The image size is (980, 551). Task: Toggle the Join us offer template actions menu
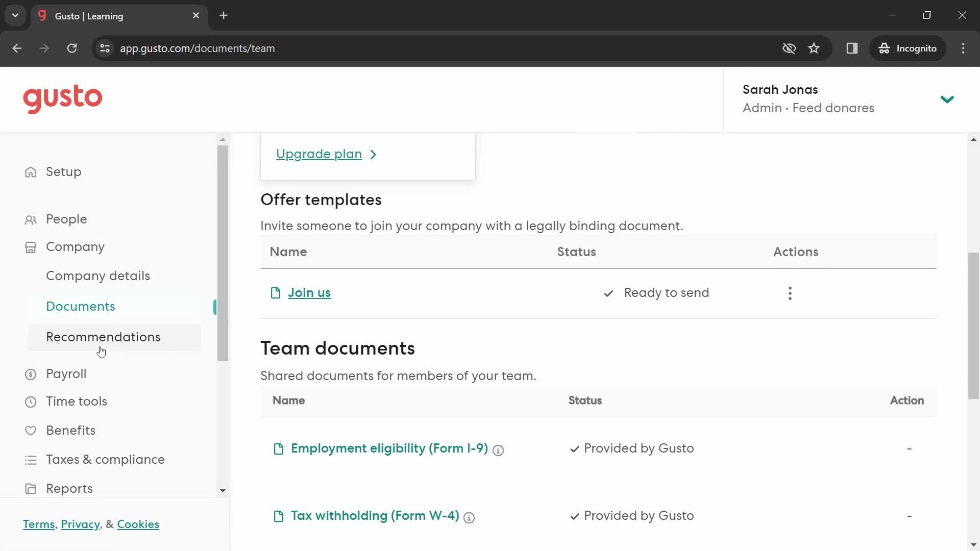coord(790,293)
